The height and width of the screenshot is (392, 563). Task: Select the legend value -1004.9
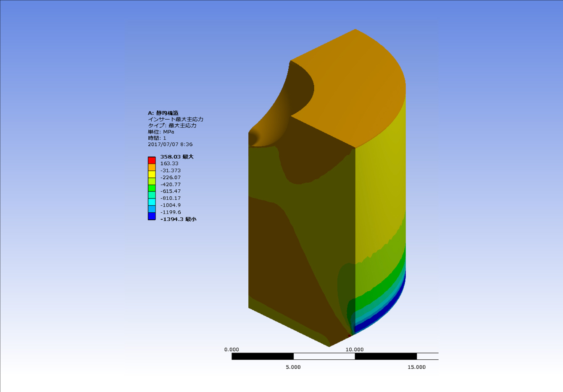[x=170, y=205]
